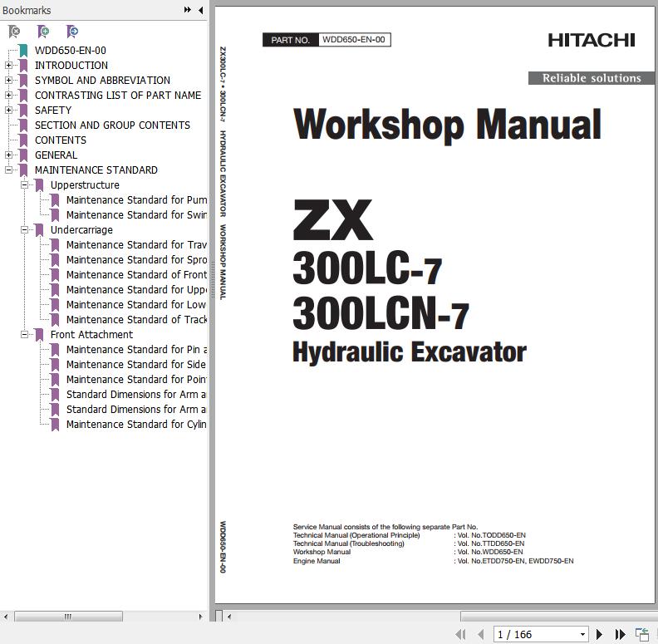This screenshot has height=644, width=658.
Task: Select the Front Attachment bookmark
Action: (91, 335)
